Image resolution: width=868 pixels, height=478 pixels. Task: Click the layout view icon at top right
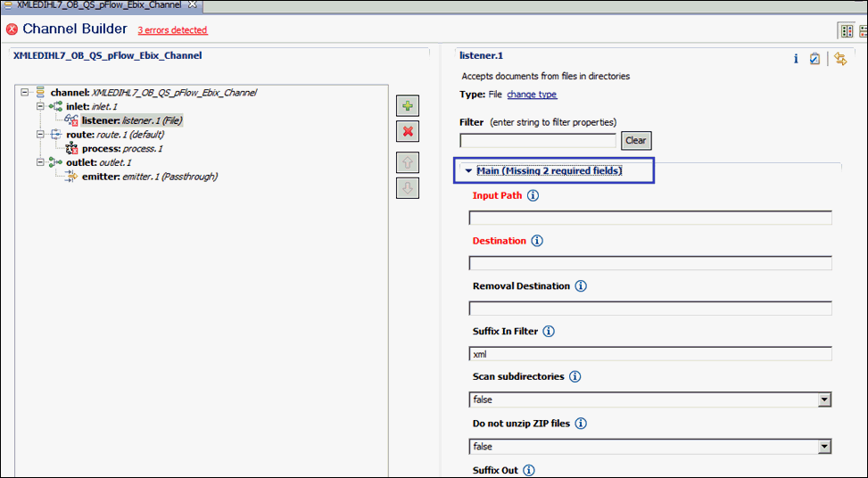point(847,31)
